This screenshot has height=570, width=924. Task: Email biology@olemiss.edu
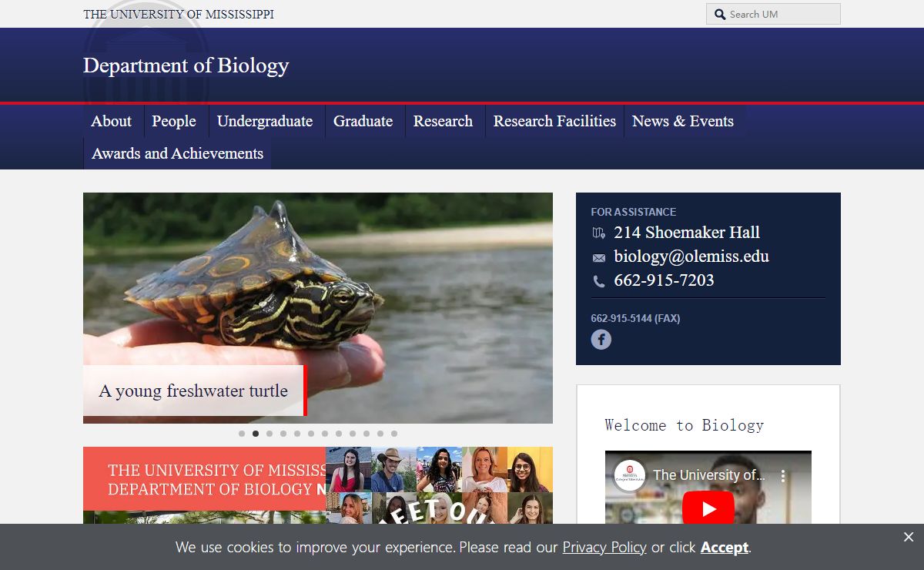(691, 256)
